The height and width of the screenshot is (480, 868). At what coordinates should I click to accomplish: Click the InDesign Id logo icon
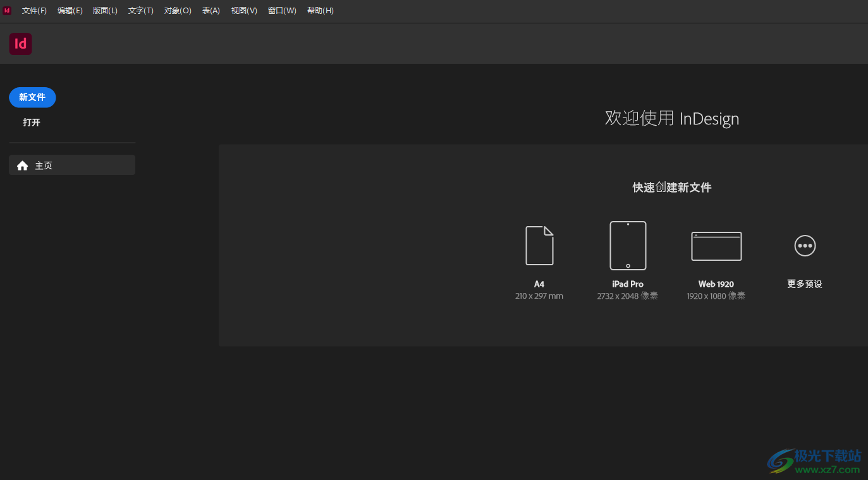pyautogui.click(x=20, y=44)
